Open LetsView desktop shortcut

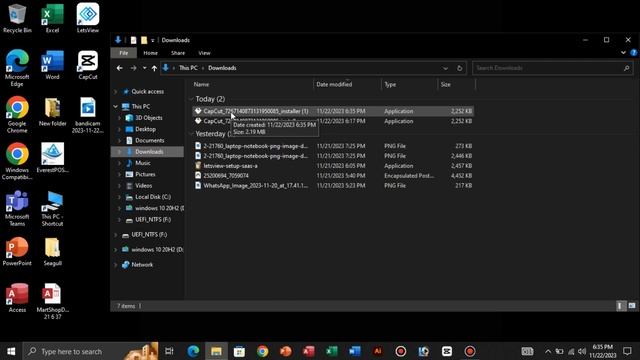click(x=88, y=18)
